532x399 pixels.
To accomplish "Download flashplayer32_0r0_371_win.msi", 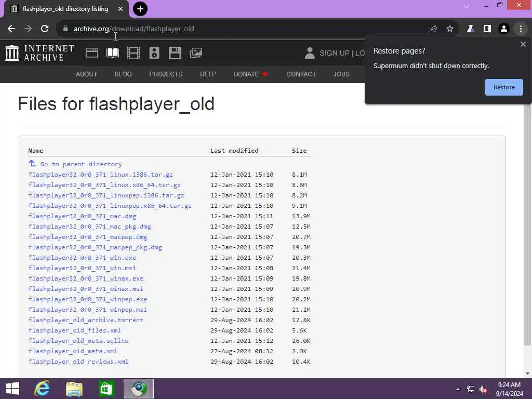I will point(82,268).
